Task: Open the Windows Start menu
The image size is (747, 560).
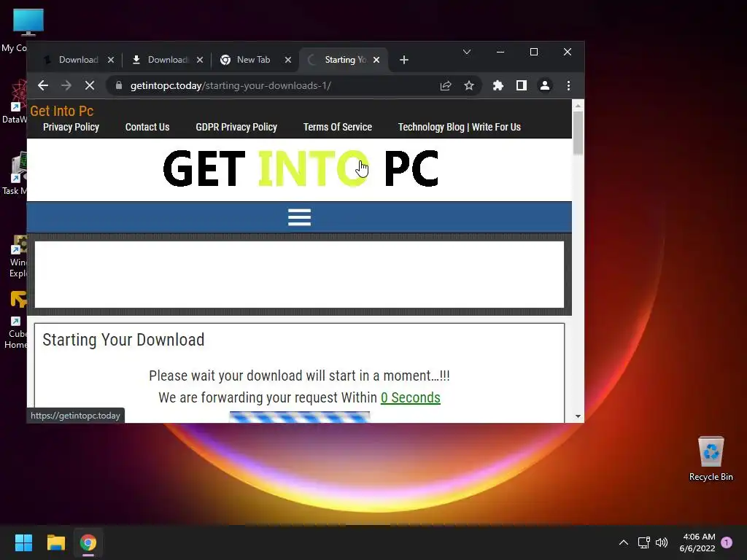Action: coord(23,542)
